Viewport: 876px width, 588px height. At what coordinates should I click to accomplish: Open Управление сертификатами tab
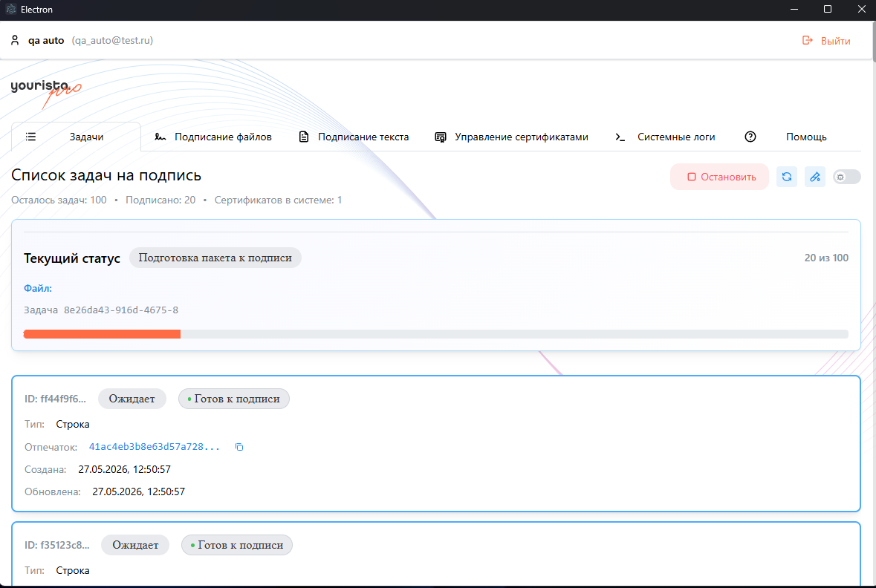[x=511, y=137]
